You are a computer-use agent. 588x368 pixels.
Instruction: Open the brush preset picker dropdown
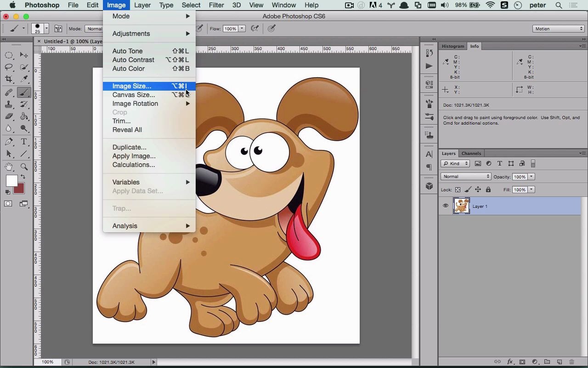tap(46, 29)
